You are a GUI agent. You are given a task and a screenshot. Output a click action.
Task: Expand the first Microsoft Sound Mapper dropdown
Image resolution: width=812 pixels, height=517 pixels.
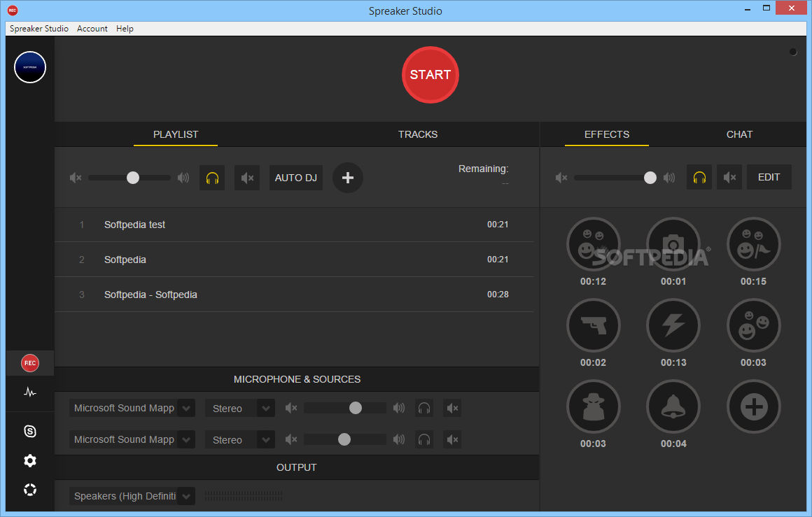(186, 408)
